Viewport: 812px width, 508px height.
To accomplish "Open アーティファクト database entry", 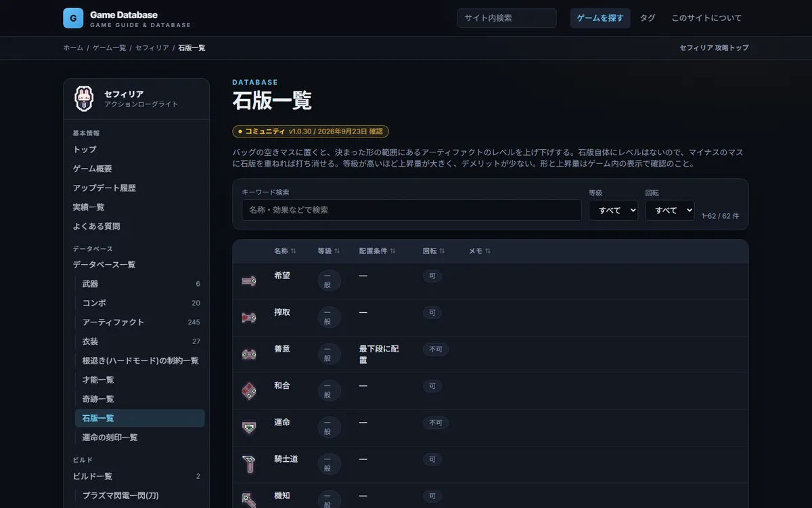I will [x=140, y=322].
